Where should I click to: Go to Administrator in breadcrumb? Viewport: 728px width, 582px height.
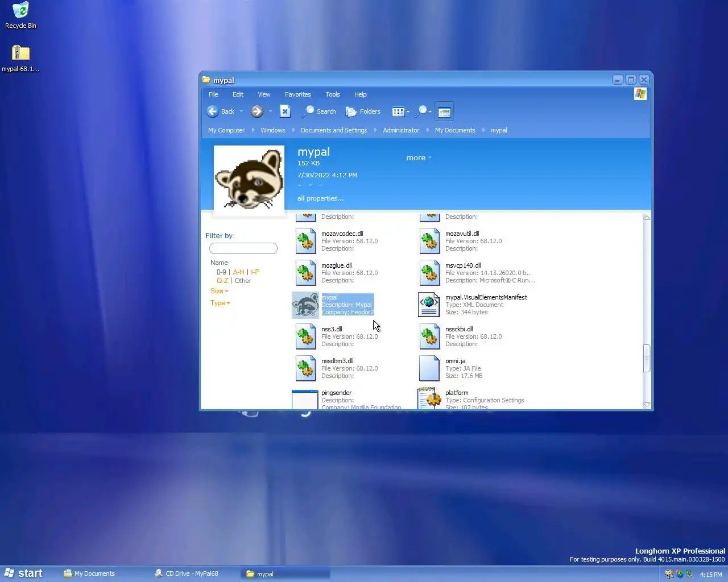(x=401, y=130)
